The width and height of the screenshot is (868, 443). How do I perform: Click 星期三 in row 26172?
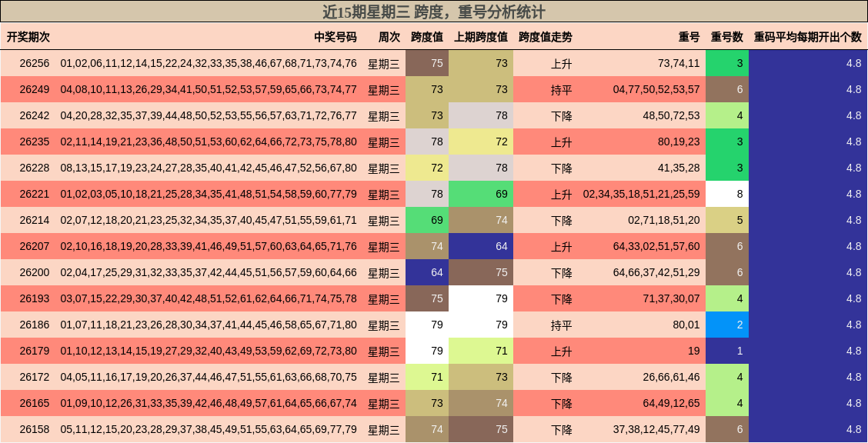pyautogui.click(x=384, y=377)
